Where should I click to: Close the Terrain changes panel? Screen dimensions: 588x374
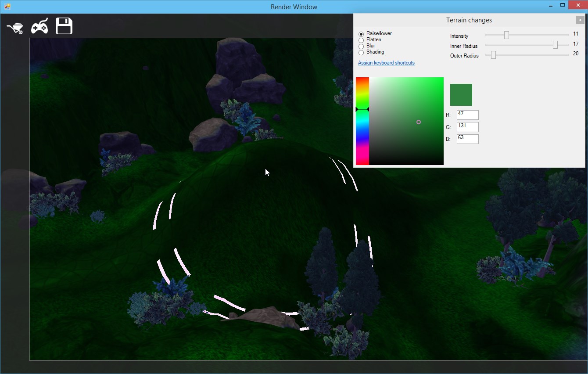[580, 20]
